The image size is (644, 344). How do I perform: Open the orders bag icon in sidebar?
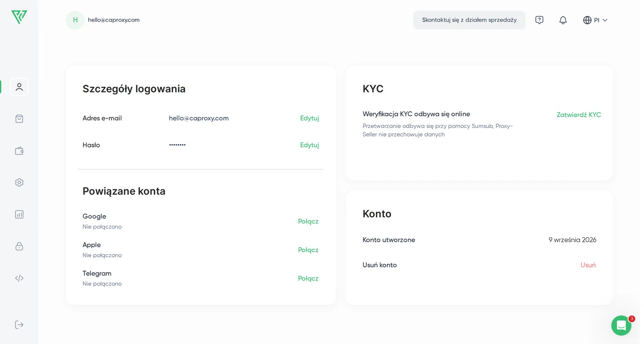pyautogui.click(x=19, y=119)
